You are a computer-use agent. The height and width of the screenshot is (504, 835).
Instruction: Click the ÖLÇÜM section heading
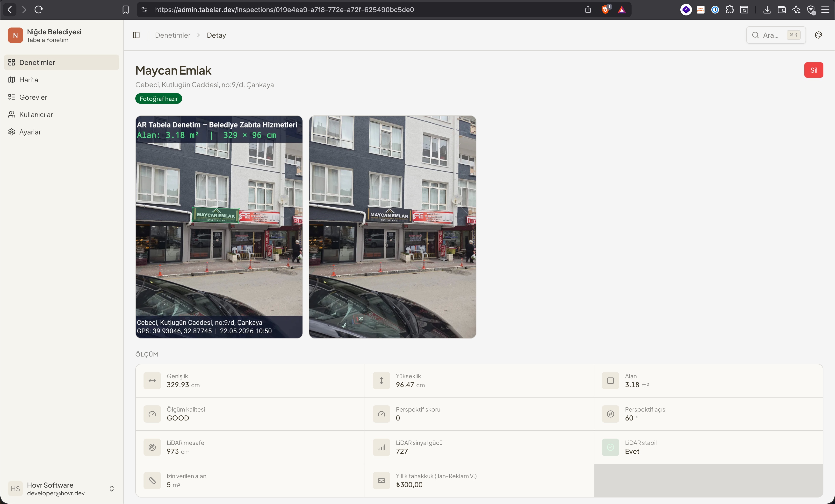tap(147, 354)
